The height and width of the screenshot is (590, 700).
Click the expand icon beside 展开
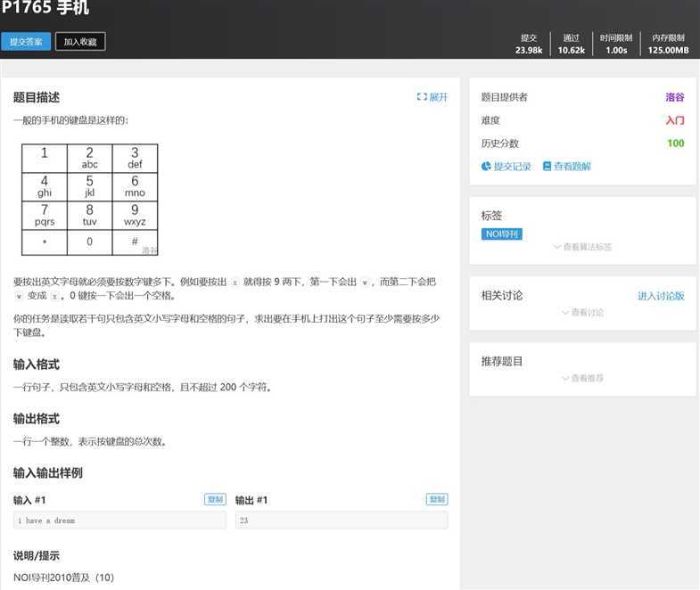tap(422, 97)
